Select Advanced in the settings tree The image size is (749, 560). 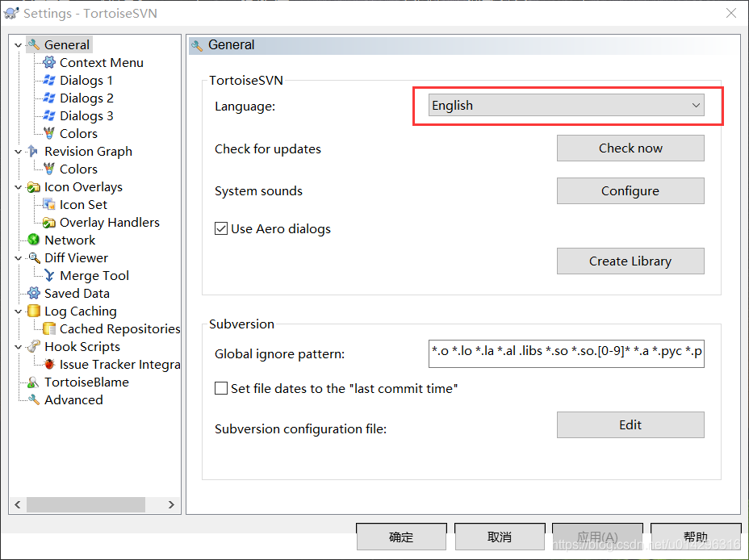coord(73,399)
